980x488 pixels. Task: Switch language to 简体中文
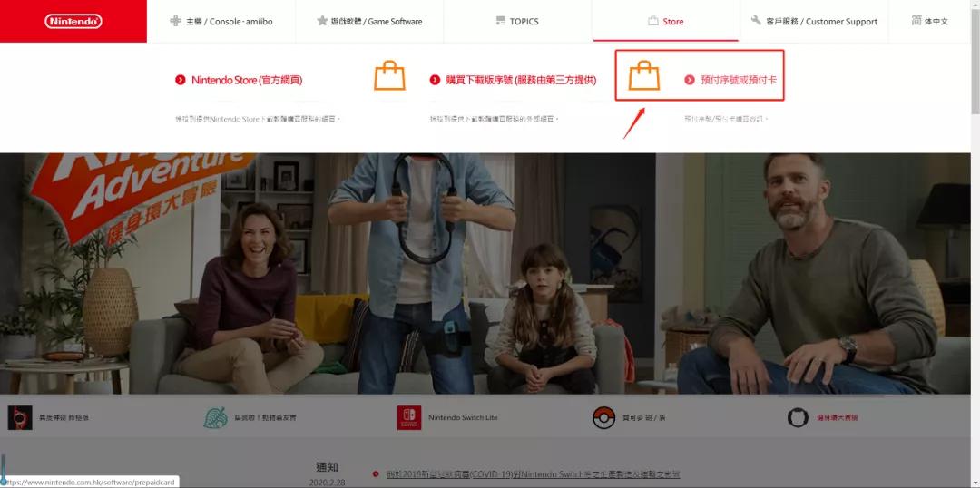(930, 21)
